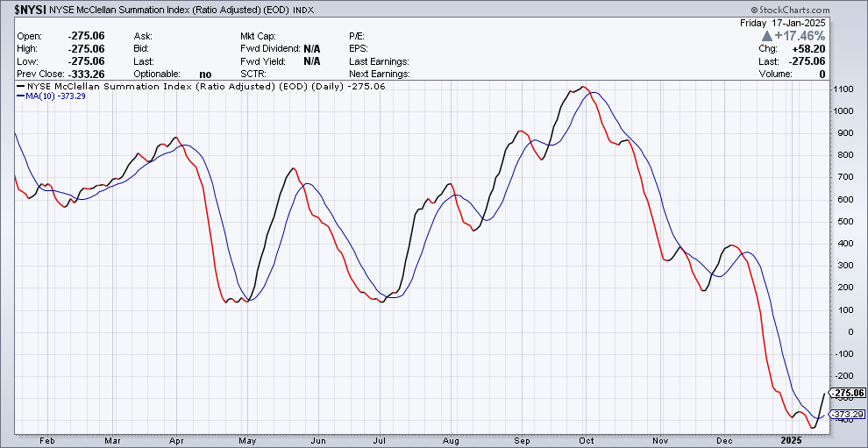Image resolution: width=868 pixels, height=448 pixels.
Task: Click the Aug month label on time axis
Action: pyautogui.click(x=452, y=441)
